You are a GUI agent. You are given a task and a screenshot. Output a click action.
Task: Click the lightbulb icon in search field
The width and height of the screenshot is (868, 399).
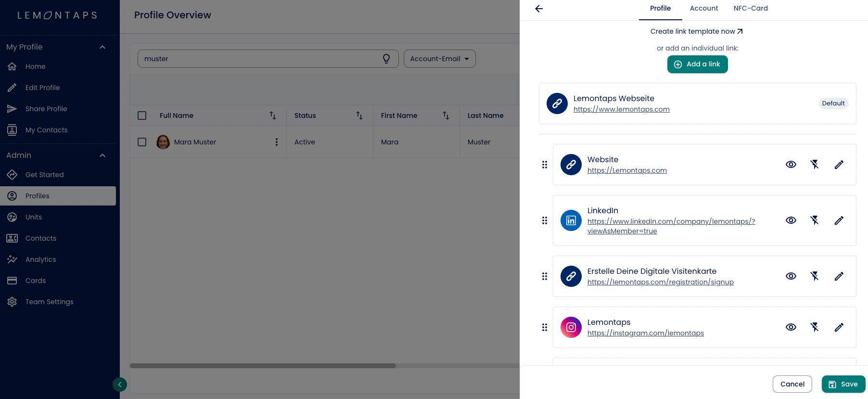pyautogui.click(x=386, y=59)
